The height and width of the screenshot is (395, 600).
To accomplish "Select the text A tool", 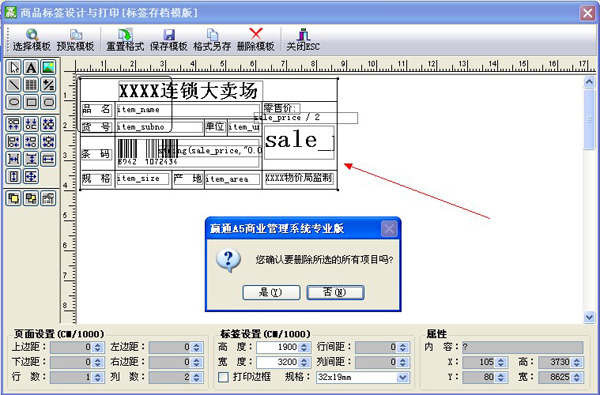I will pos(31,67).
